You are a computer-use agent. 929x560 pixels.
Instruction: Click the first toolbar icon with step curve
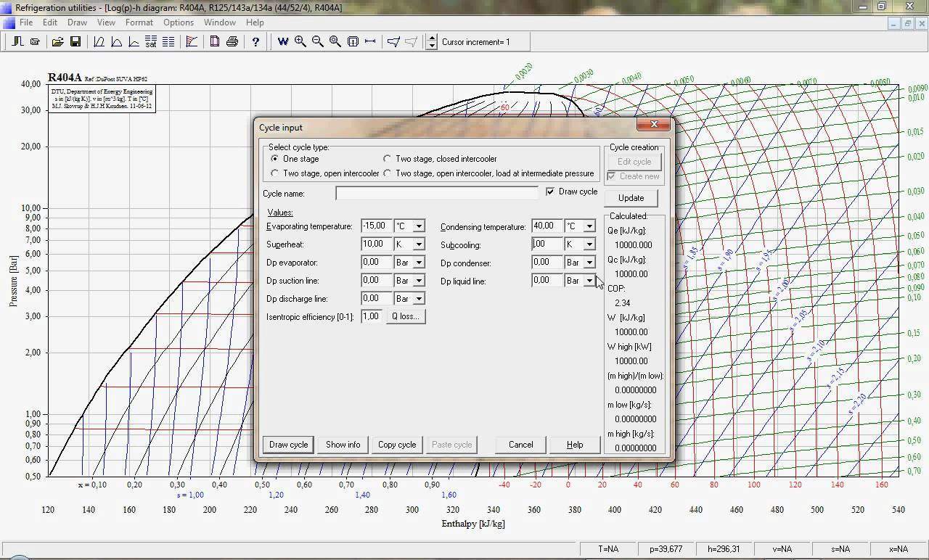coord(17,42)
